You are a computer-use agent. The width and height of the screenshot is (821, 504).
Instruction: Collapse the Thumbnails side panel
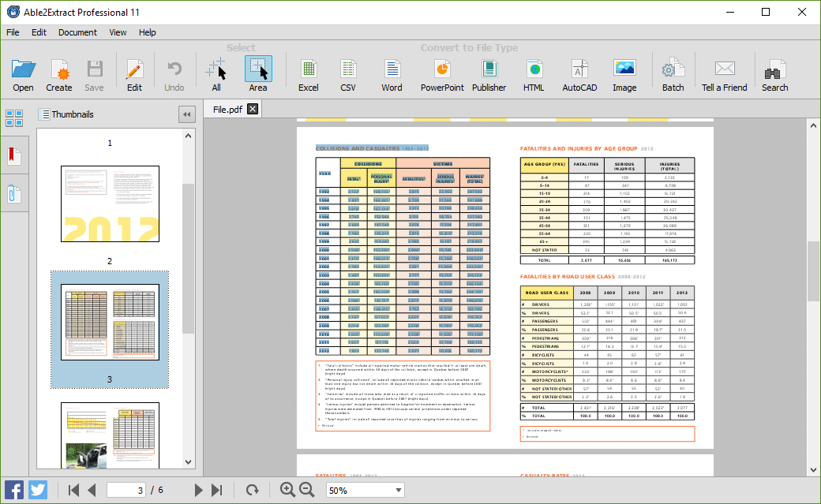tap(187, 114)
